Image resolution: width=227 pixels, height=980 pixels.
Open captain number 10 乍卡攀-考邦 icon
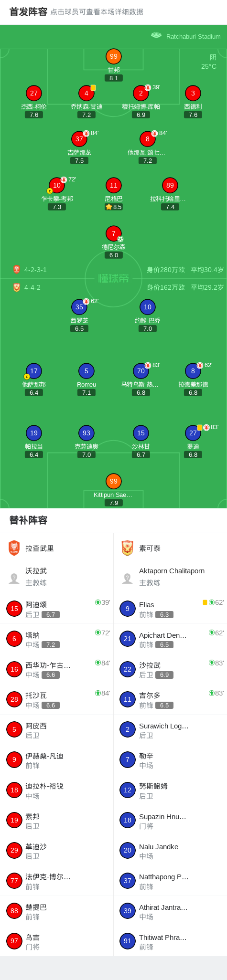click(x=57, y=185)
